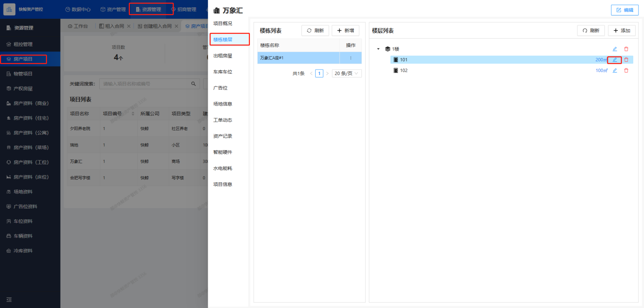Open 场地资料 in the sidebar

click(x=30, y=192)
